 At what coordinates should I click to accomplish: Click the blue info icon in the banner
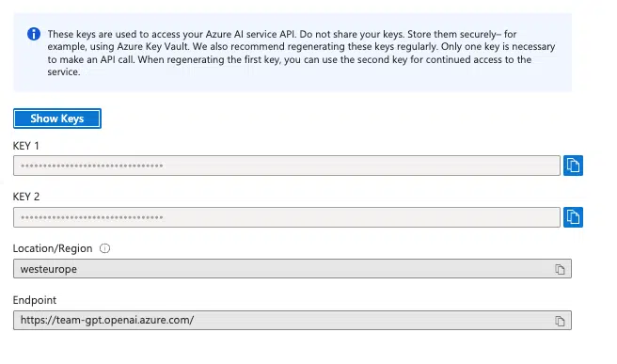point(34,34)
